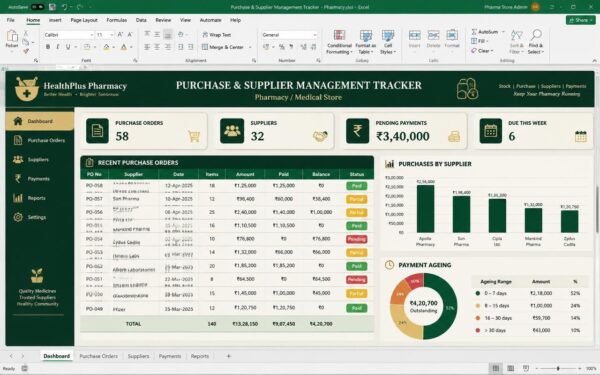The width and height of the screenshot is (600, 375).
Task: Click the Save icon in title bar
Action: (52, 7)
